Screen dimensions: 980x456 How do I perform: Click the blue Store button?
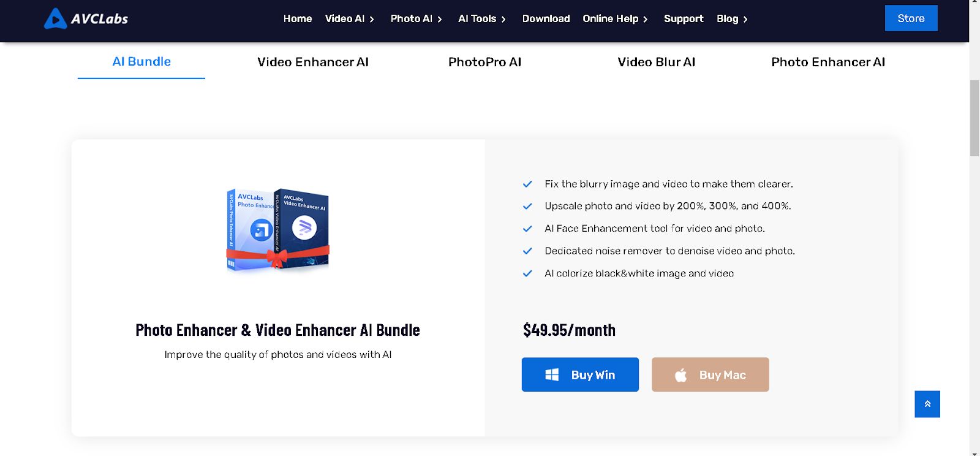click(x=911, y=18)
